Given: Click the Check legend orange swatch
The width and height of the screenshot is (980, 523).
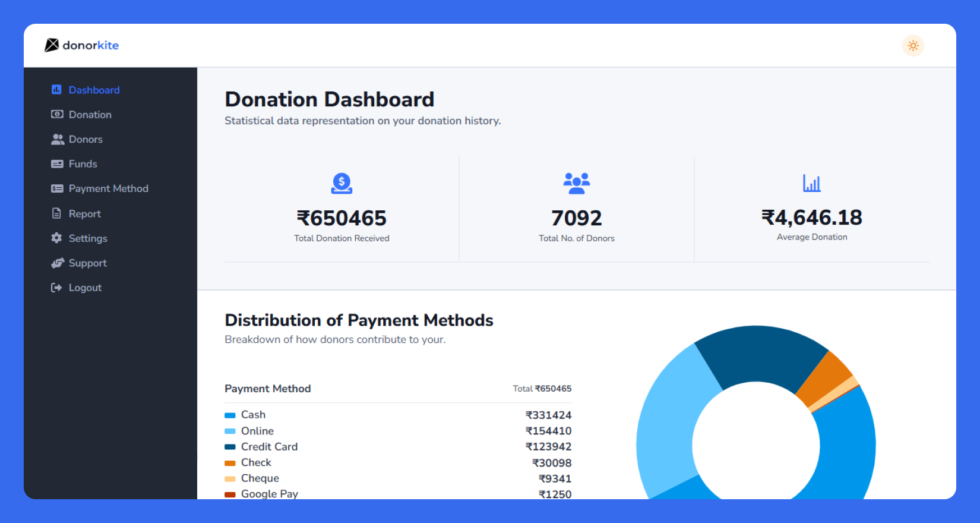Looking at the screenshot, I should tap(230, 463).
